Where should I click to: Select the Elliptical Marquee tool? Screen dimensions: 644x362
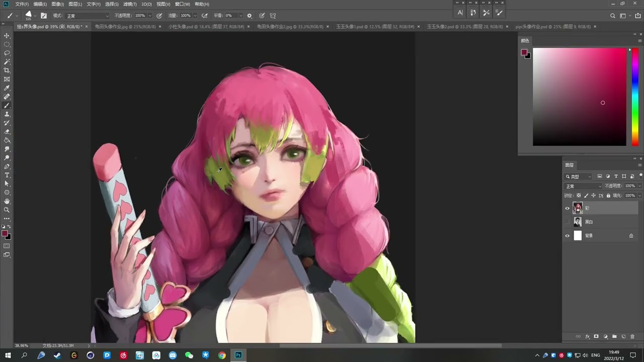click(7, 44)
